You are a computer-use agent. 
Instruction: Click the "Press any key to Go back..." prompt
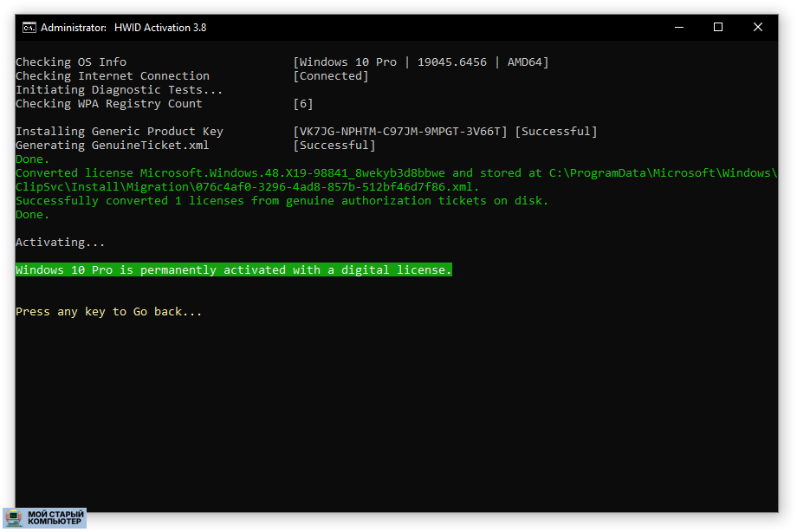(108, 312)
